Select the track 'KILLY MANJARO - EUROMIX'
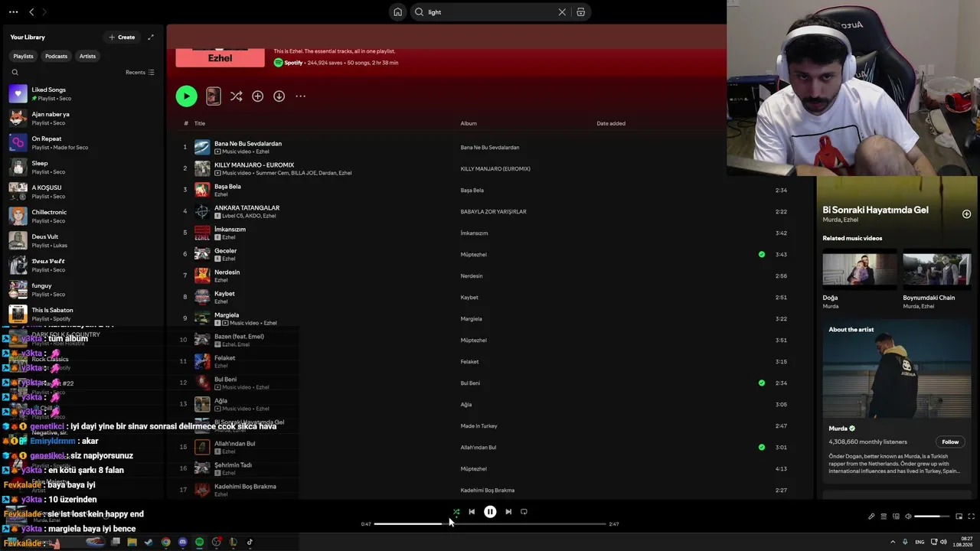The width and height of the screenshot is (980, 551). [x=254, y=165]
